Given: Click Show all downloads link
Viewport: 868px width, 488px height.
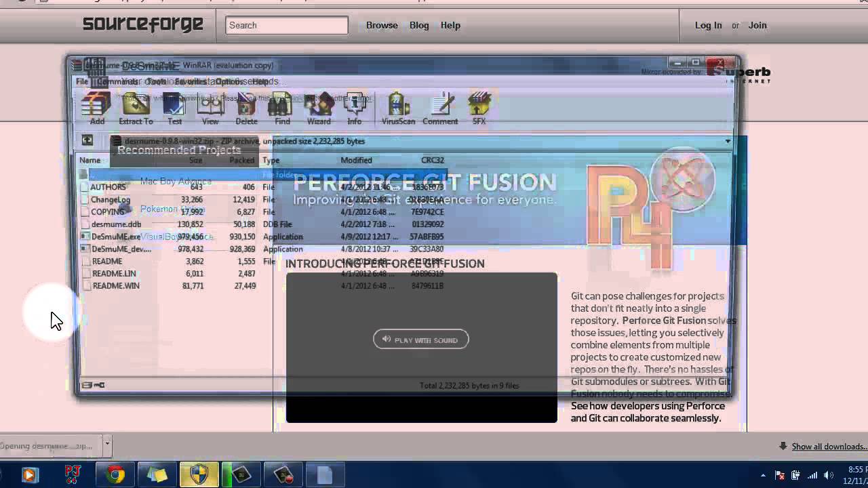Looking at the screenshot, I should tap(829, 446).
